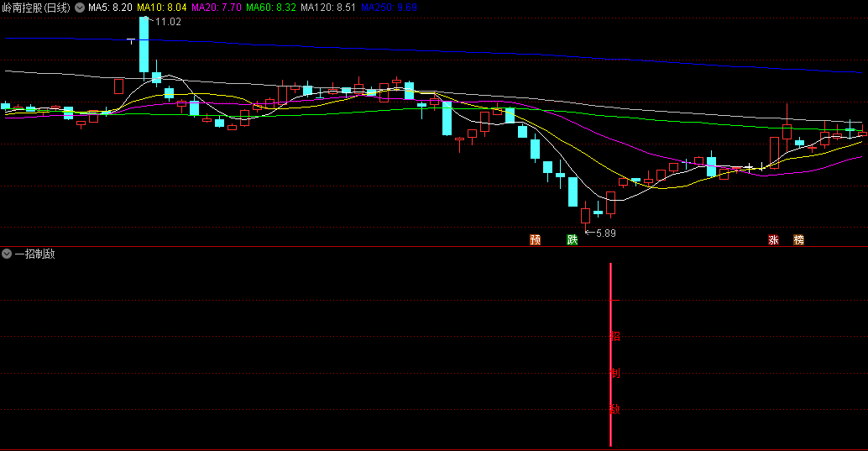Image resolution: width=868 pixels, height=451 pixels.
Task: Open the dropdown arrow beside 岭南控股(日线)
Action: tap(80, 8)
